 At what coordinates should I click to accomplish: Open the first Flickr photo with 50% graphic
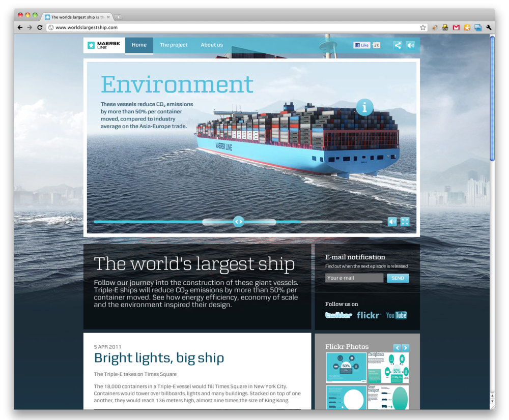click(346, 368)
